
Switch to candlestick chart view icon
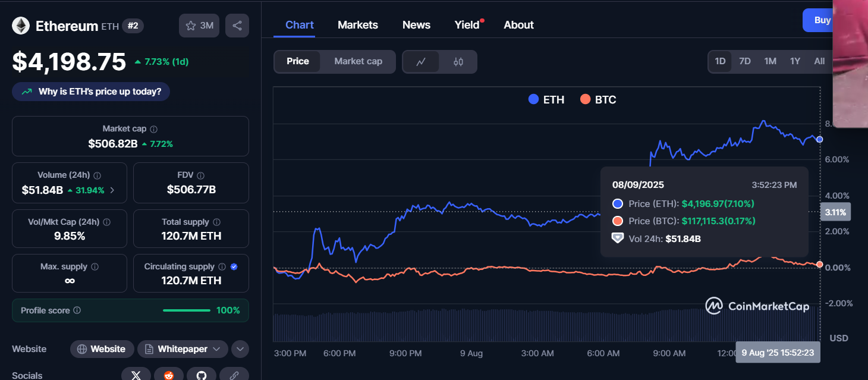[458, 62]
